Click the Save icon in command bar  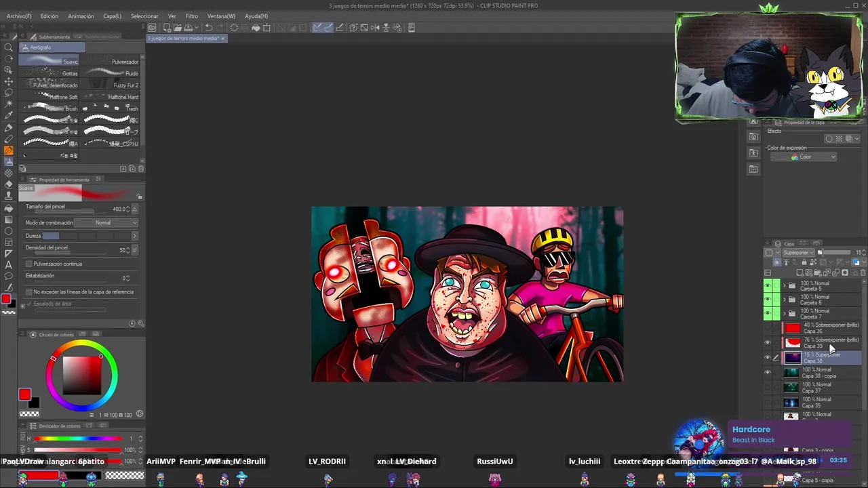(x=188, y=28)
